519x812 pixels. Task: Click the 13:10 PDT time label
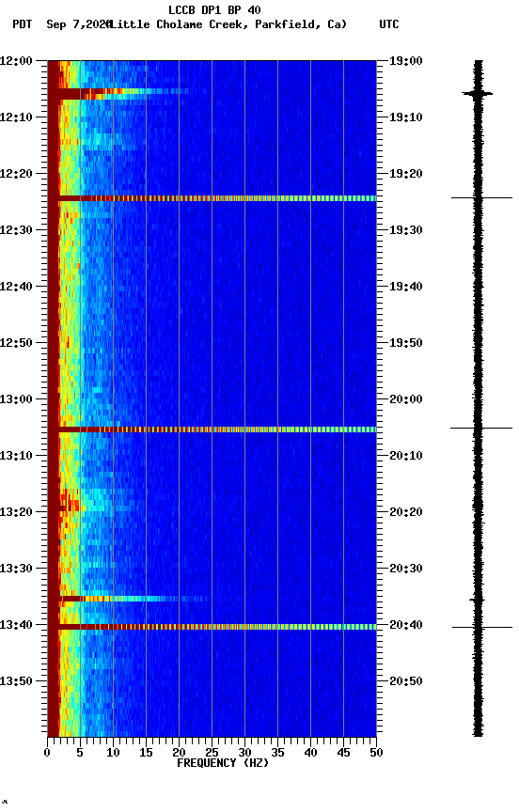click(16, 456)
